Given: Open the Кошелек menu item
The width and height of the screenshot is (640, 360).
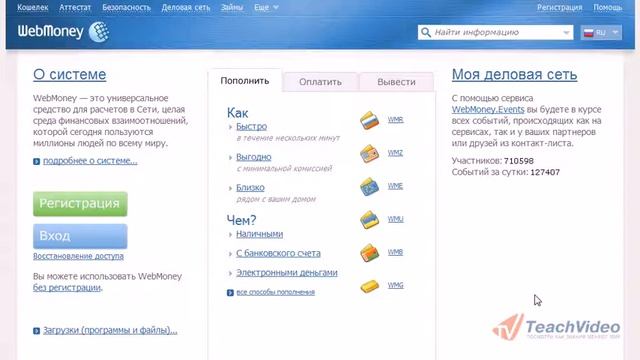Looking at the screenshot, I should tap(33, 7).
